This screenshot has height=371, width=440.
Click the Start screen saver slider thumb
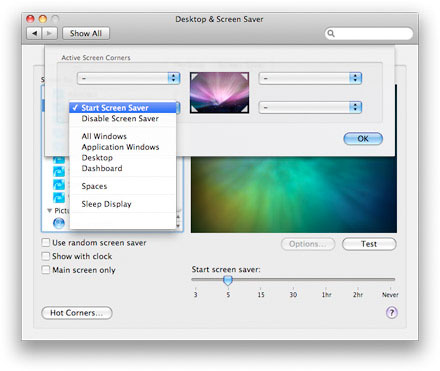tap(228, 280)
